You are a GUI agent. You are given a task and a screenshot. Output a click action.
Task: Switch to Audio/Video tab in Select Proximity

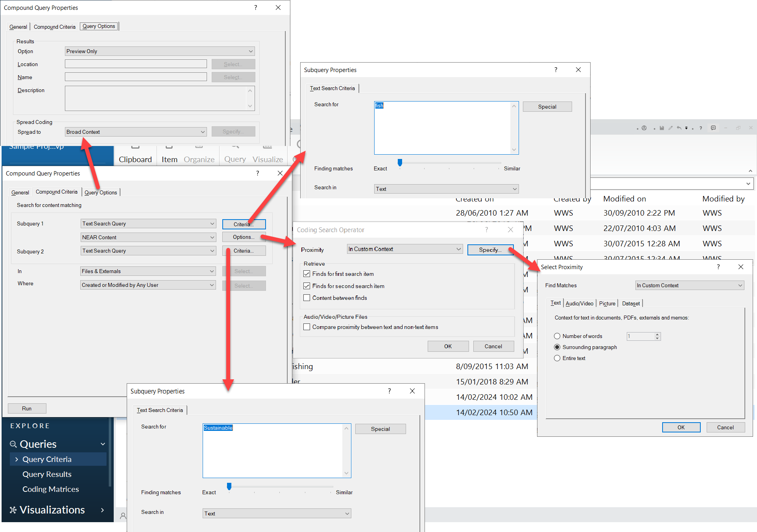[579, 303]
